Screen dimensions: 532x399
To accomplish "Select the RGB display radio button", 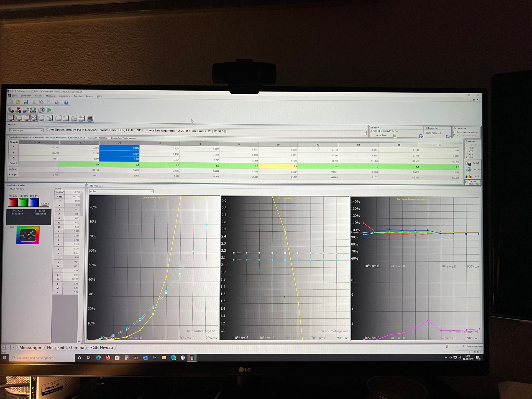I will pos(467,148).
